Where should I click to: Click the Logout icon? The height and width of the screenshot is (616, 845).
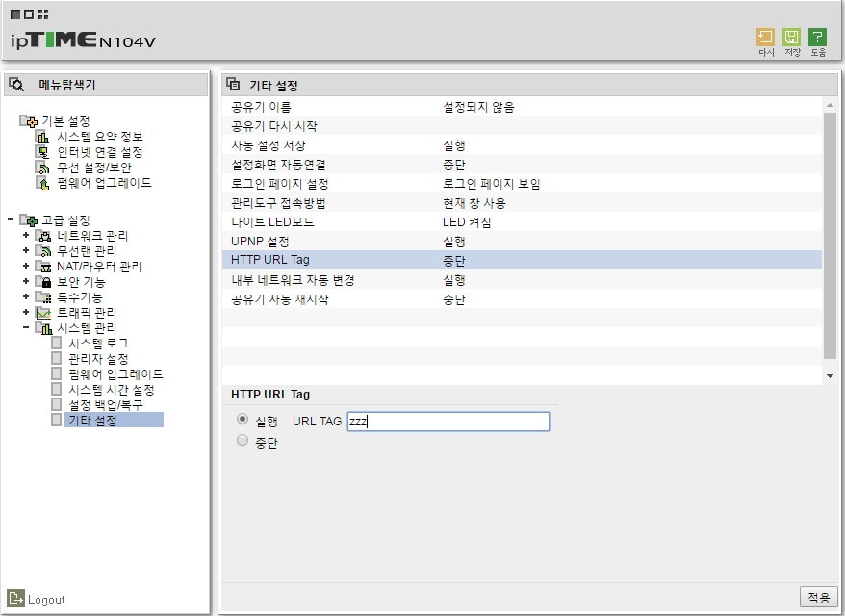(15, 599)
